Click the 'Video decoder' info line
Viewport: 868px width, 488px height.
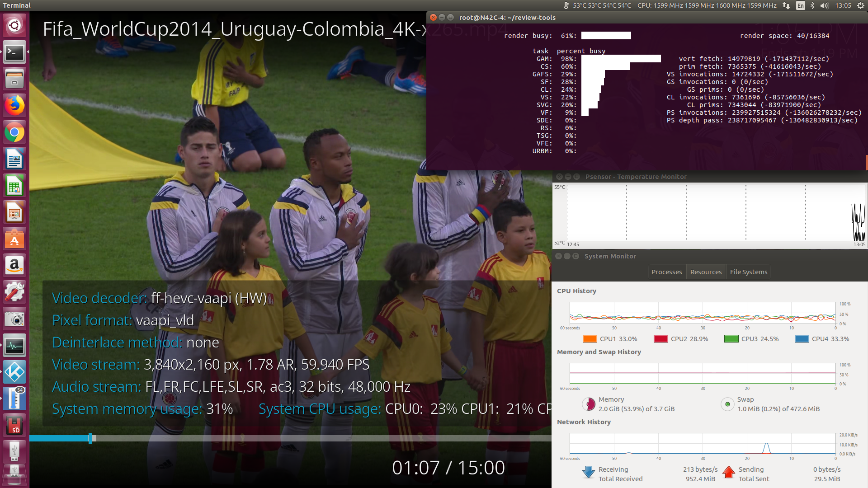click(160, 298)
